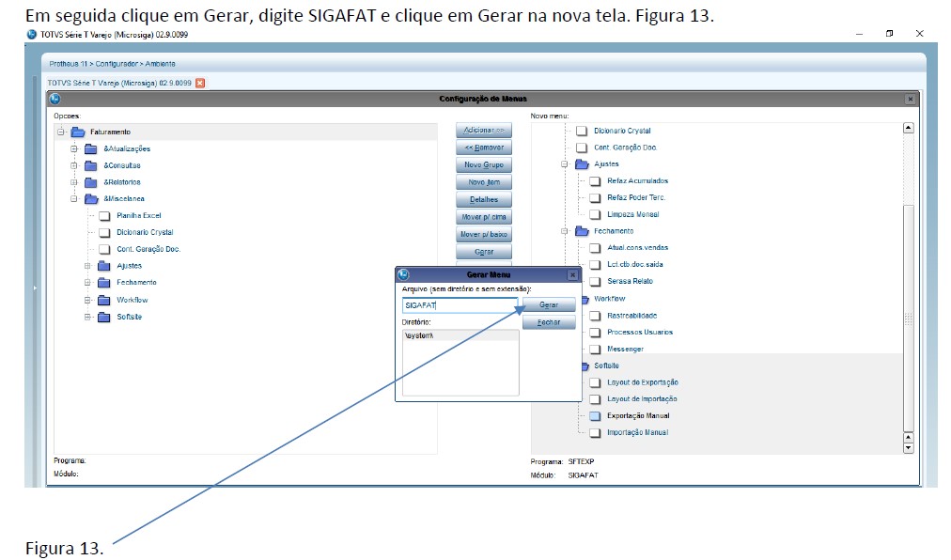Collapse Fechamento in the Novo menu tree
951x560 pixels.
click(x=565, y=231)
